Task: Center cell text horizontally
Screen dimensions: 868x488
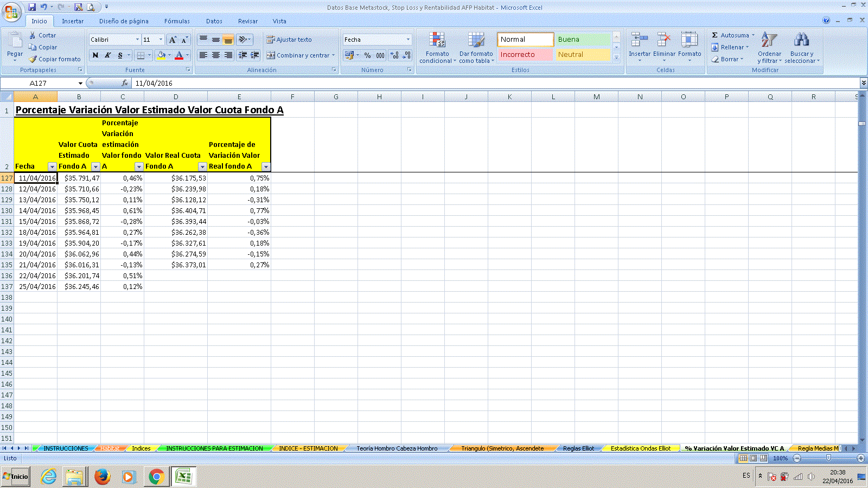Action: [x=216, y=55]
